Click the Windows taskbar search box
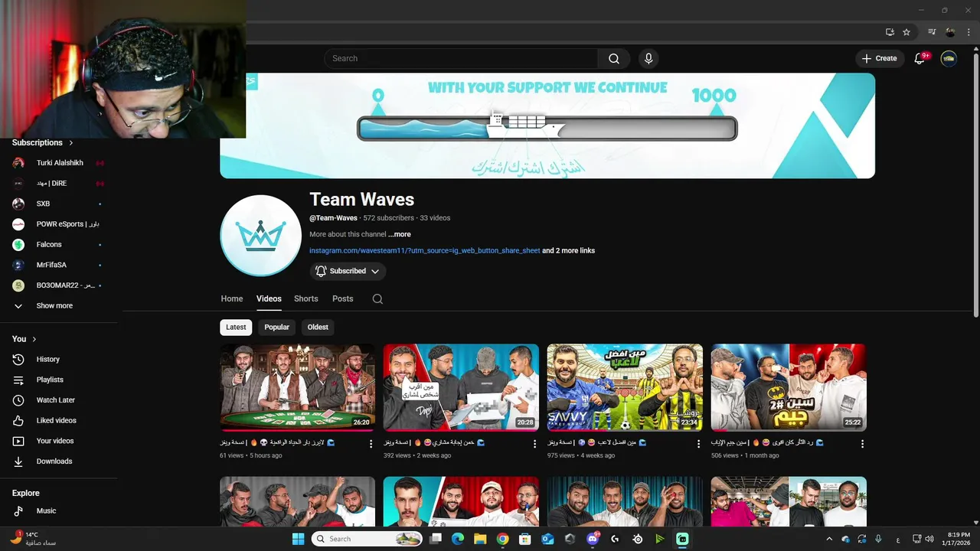The image size is (980, 551). (367, 539)
